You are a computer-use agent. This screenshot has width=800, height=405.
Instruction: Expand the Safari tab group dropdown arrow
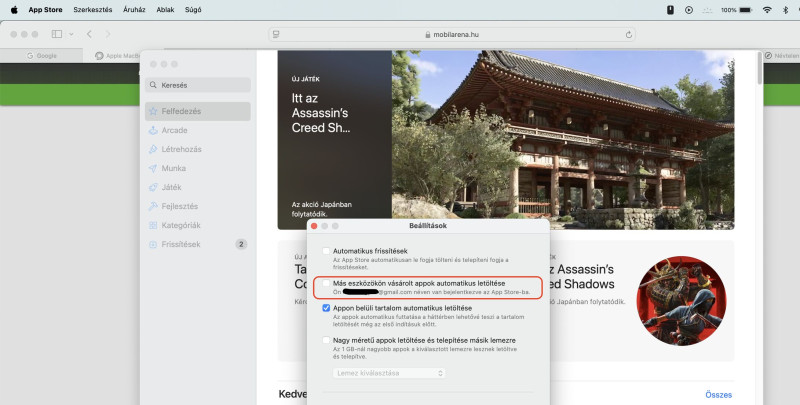tap(71, 34)
